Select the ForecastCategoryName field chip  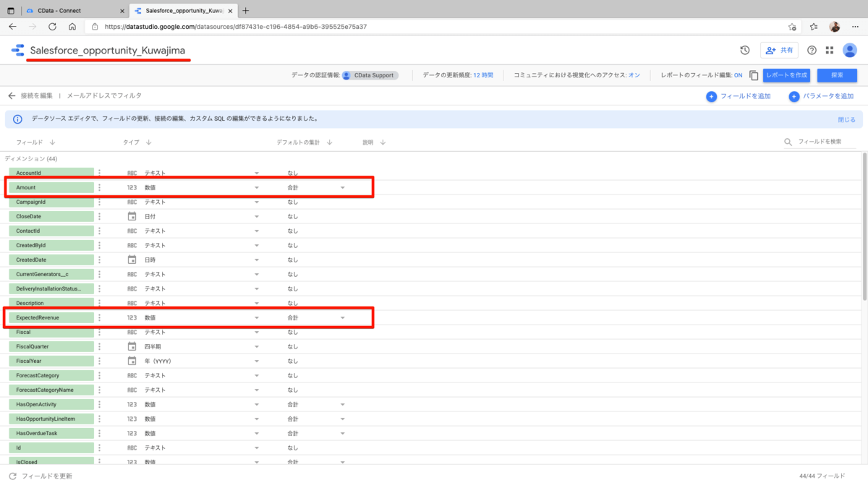click(51, 390)
